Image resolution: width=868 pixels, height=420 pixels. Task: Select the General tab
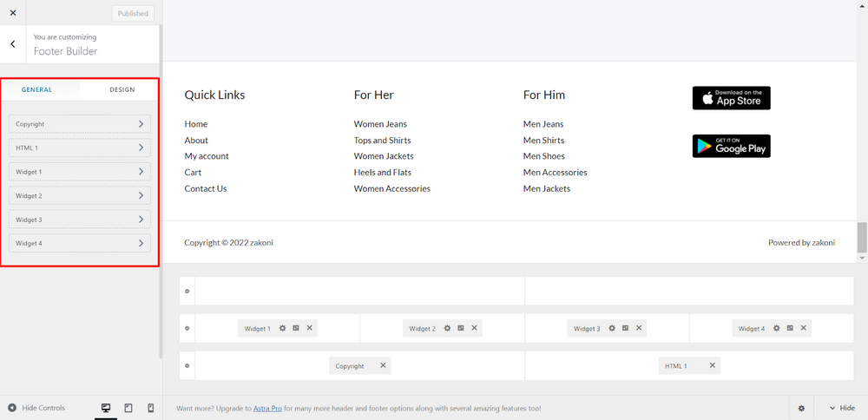37,89
